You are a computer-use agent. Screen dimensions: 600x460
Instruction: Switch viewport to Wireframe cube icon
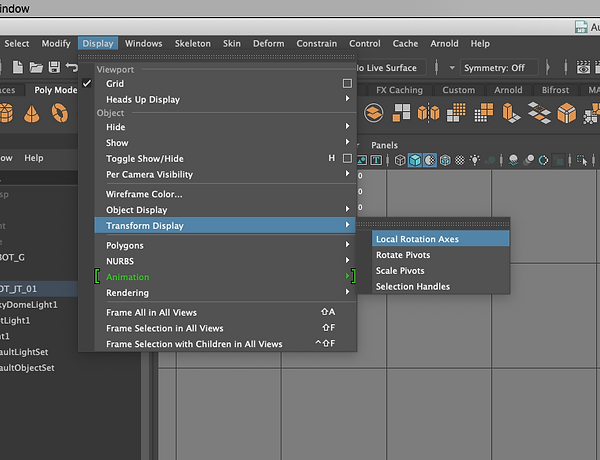click(x=400, y=160)
